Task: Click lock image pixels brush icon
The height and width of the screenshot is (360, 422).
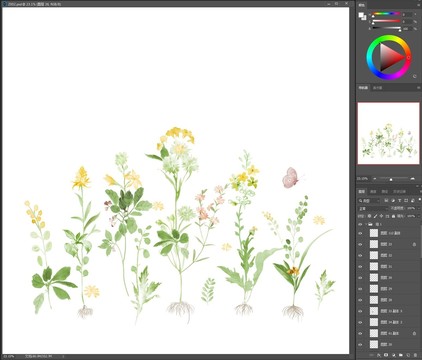Action: [375, 216]
